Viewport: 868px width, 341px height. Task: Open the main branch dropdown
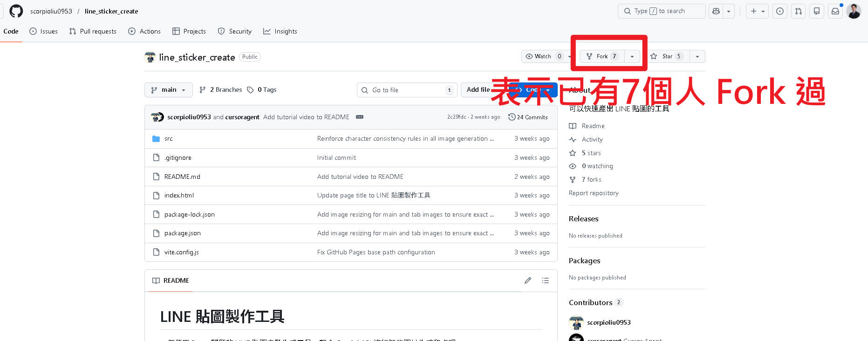[x=168, y=90]
